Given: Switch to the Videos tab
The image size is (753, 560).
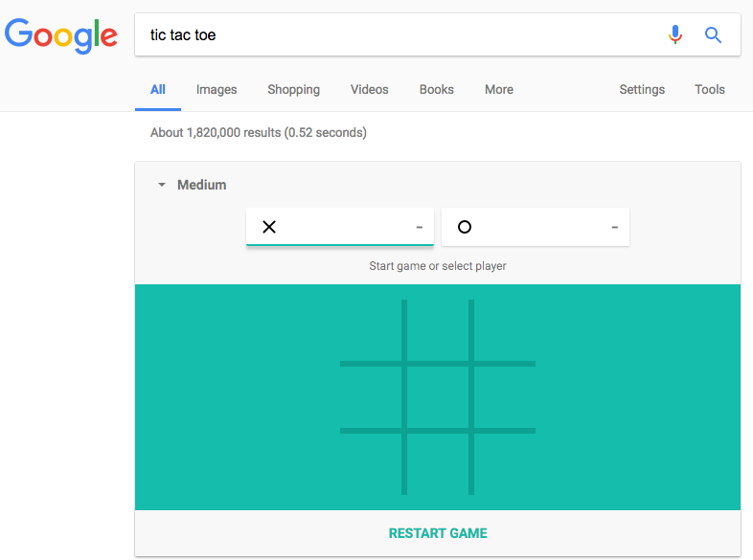Looking at the screenshot, I should (369, 90).
